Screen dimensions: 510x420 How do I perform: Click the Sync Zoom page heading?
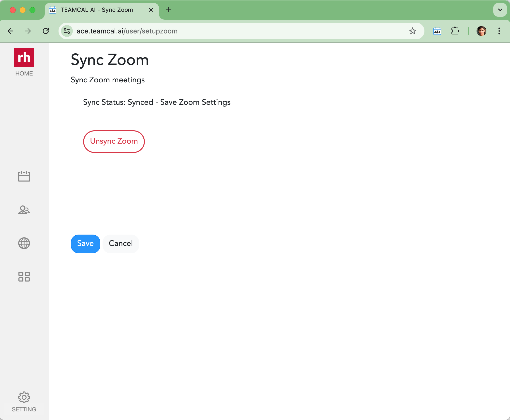pyautogui.click(x=110, y=60)
